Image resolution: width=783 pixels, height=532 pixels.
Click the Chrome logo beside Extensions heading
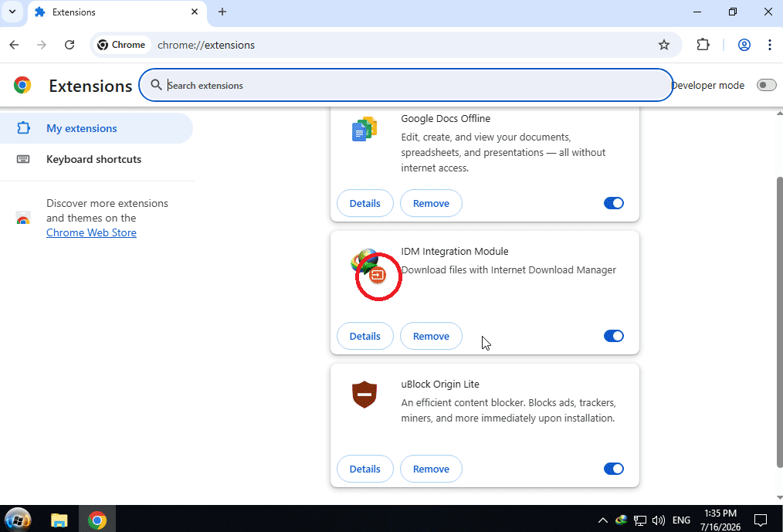tap(22, 86)
